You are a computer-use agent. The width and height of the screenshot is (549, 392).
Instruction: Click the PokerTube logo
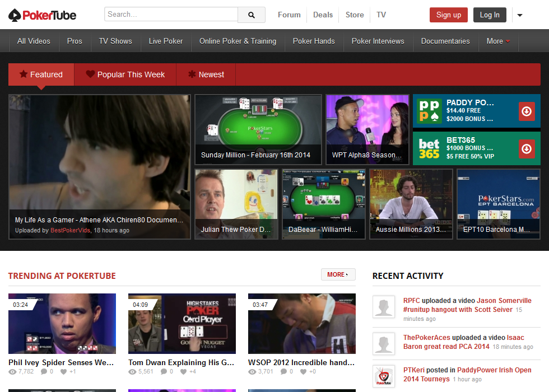click(x=42, y=15)
